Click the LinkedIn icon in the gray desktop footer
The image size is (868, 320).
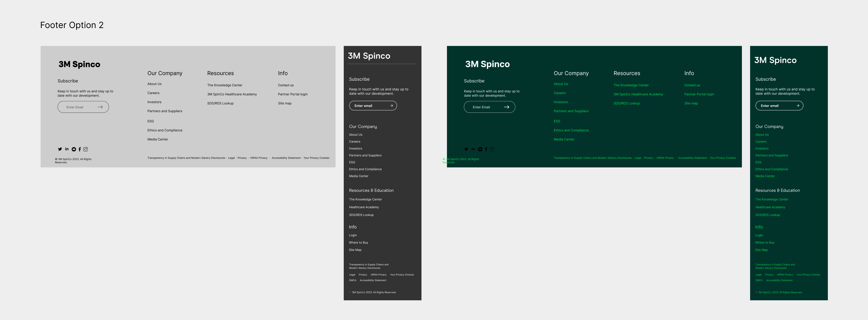point(67,149)
